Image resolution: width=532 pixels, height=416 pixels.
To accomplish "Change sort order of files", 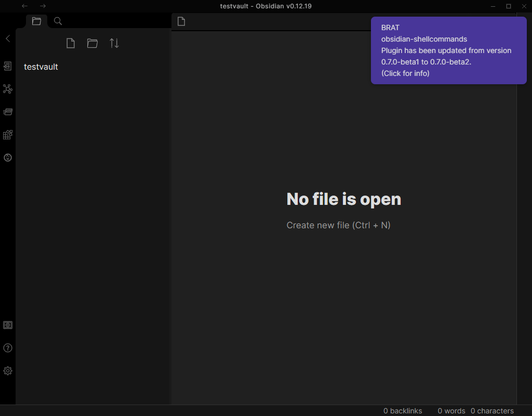I will click(x=114, y=43).
